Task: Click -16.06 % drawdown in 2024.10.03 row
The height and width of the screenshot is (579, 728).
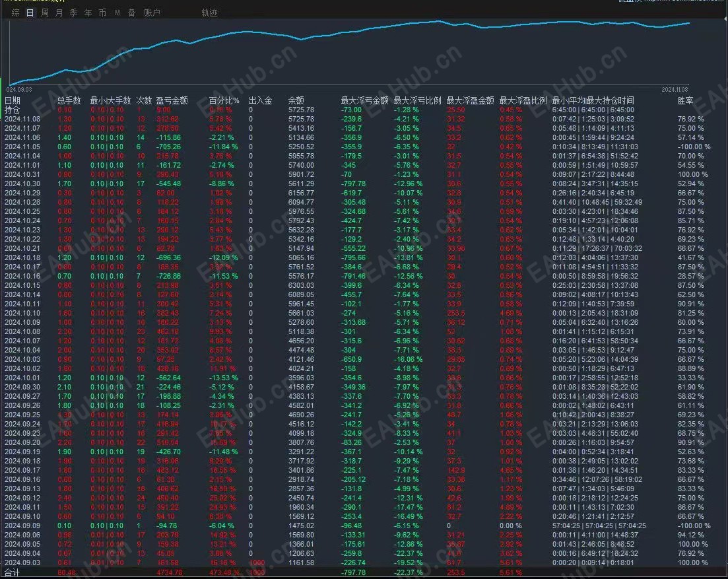Action: [408, 359]
